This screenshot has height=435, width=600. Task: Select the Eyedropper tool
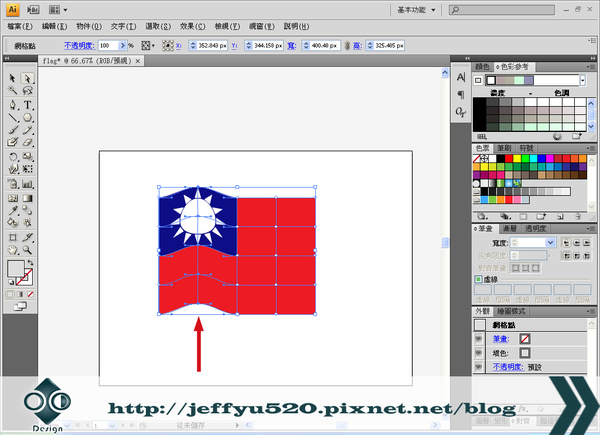pyautogui.click(x=13, y=210)
